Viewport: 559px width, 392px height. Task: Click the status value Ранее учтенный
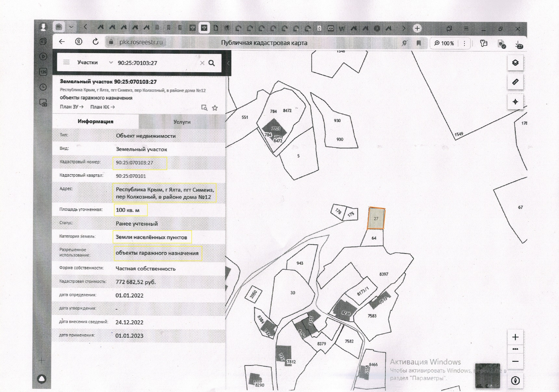pos(137,223)
